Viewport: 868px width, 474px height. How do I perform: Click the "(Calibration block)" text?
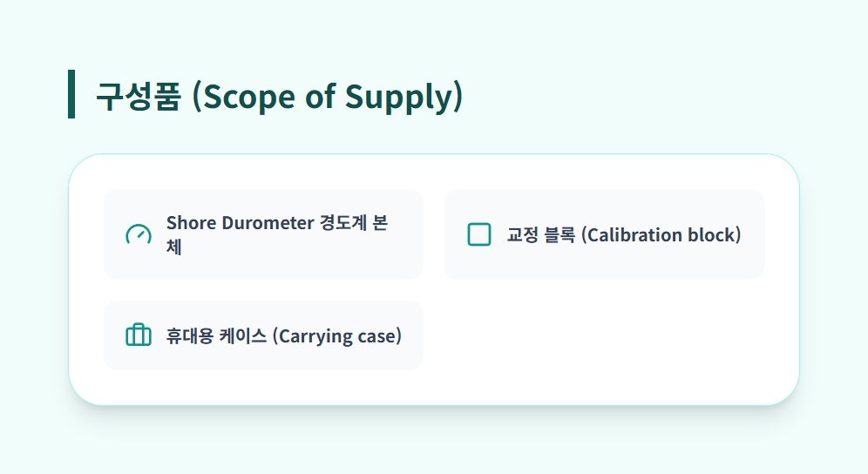pyautogui.click(x=661, y=235)
